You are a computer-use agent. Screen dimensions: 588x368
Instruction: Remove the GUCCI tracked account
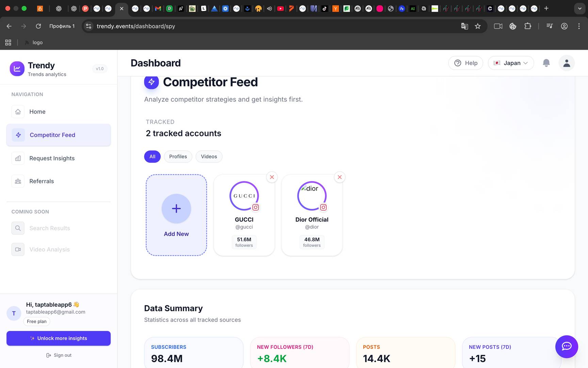coord(272,177)
